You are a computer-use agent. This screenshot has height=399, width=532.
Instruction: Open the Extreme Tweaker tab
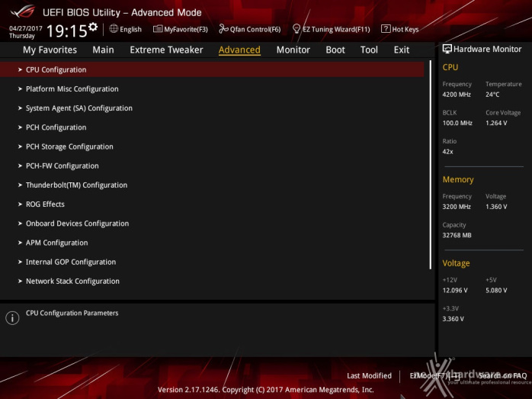[x=166, y=50]
